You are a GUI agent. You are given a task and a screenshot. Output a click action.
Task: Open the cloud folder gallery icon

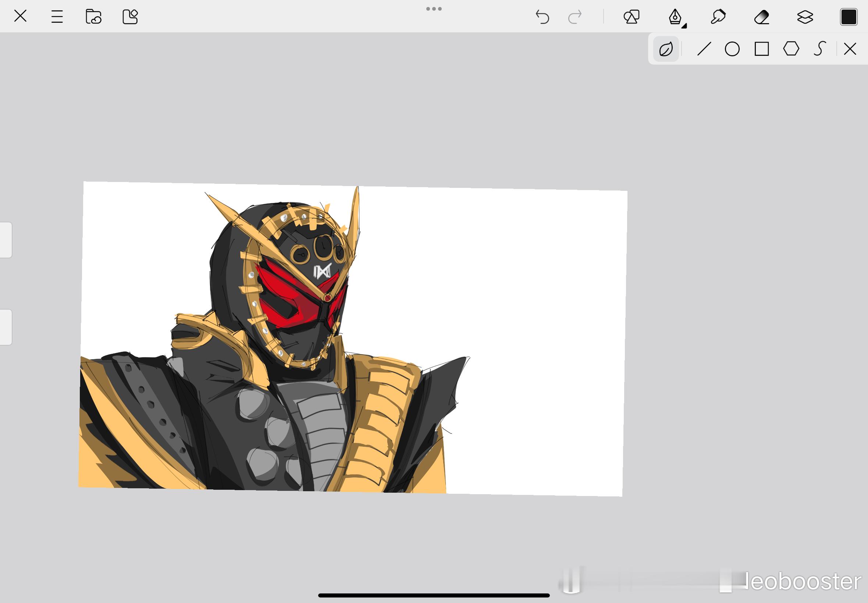tap(93, 17)
